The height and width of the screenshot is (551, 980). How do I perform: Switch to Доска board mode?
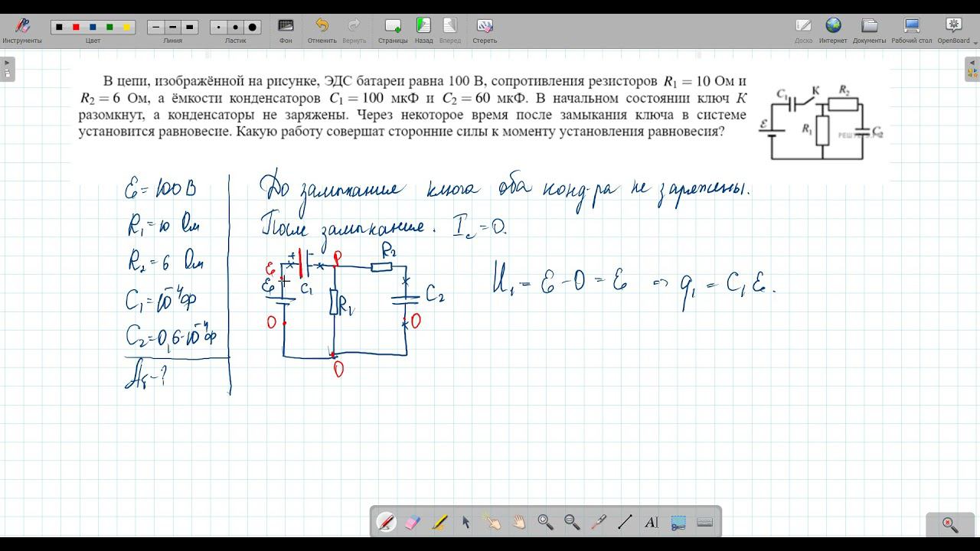pyautogui.click(x=803, y=29)
